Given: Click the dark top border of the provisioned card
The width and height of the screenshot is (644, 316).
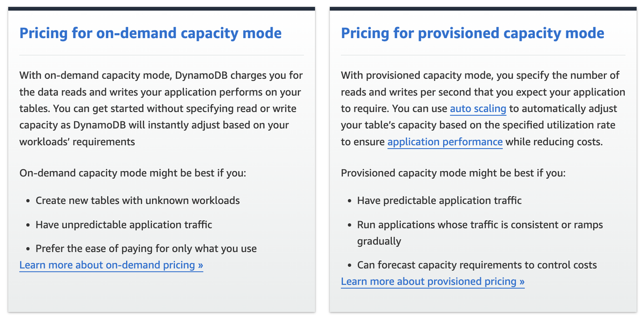Looking at the screenshot, I should click(483, 9).
